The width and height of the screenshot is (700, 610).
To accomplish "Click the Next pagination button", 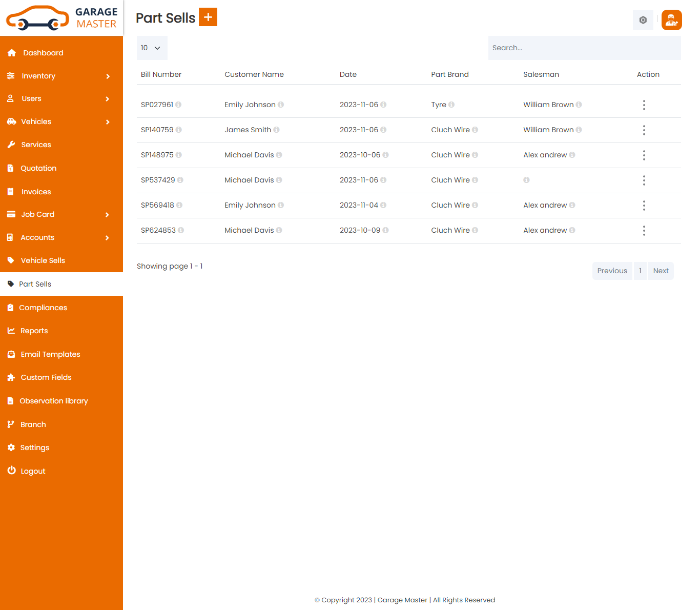I will 661,271.
